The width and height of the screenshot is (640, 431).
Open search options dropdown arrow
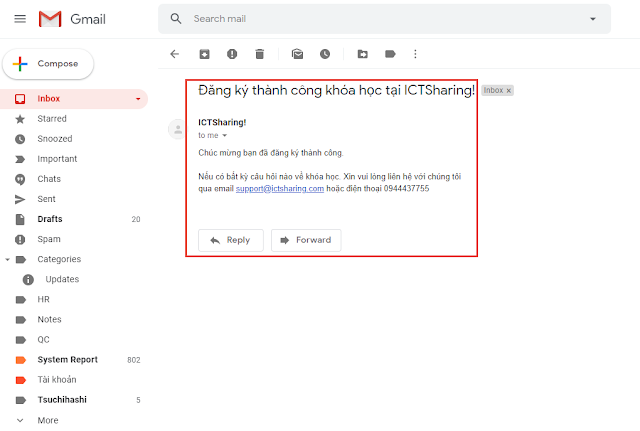593,19
